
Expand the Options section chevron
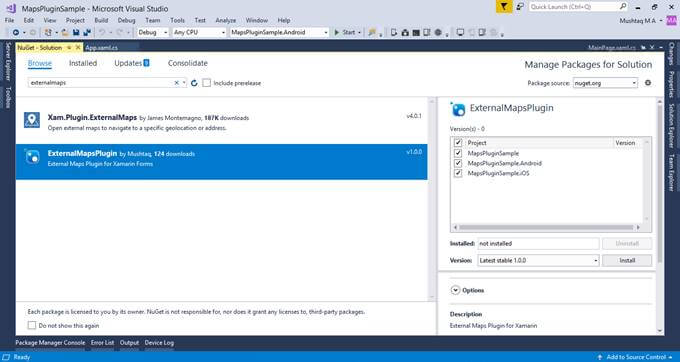pos(455,290)
